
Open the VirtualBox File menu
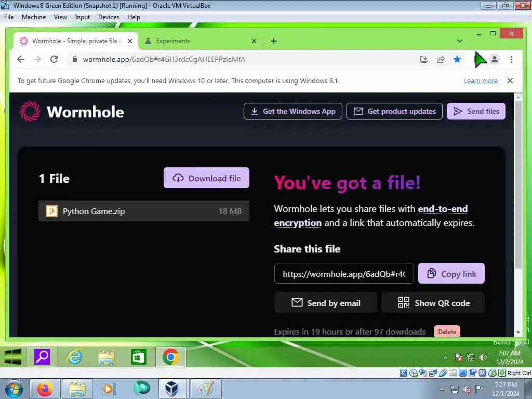tap(9, 17)
